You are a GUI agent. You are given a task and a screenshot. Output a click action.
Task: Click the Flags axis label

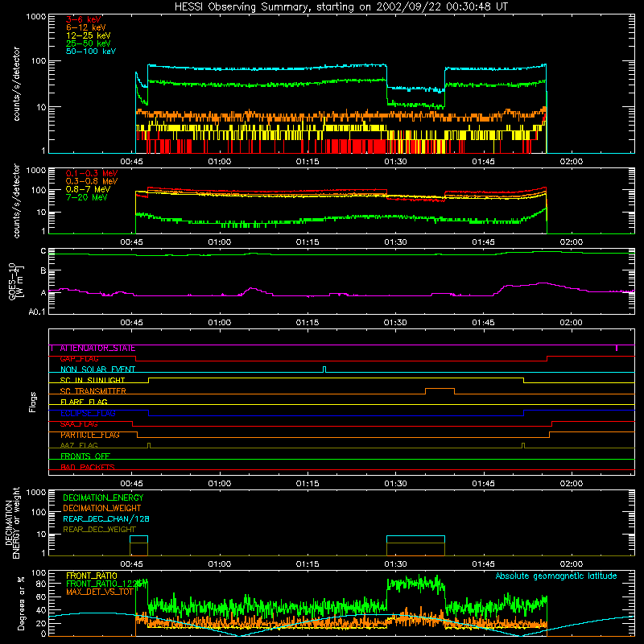(33, 402)
